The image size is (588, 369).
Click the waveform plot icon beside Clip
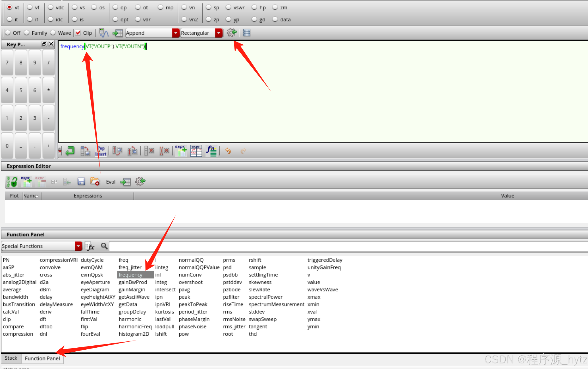[x=104, y=33]
